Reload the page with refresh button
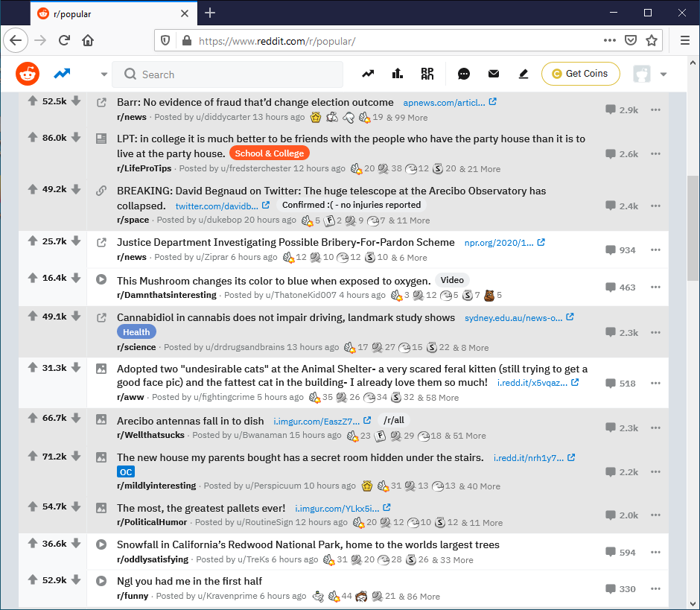700x610 pixels. [x=64, y=41]
